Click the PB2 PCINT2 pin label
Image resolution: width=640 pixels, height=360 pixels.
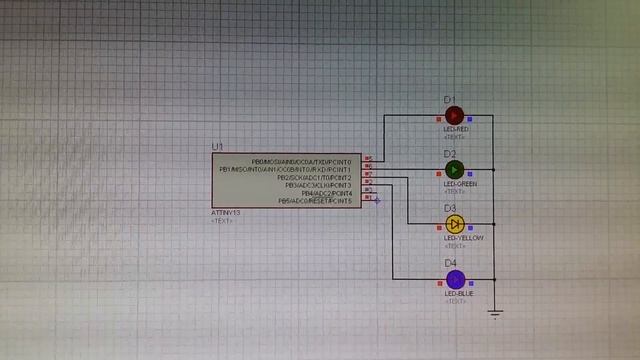pyautogui.click(x=314, y=178)
